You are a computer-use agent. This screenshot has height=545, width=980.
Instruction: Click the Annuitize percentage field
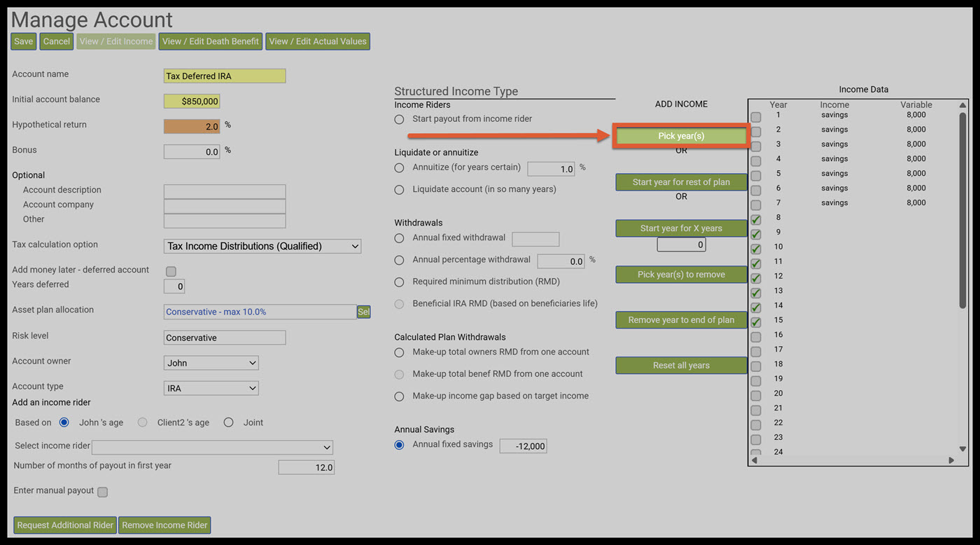[x=551, y=169]
